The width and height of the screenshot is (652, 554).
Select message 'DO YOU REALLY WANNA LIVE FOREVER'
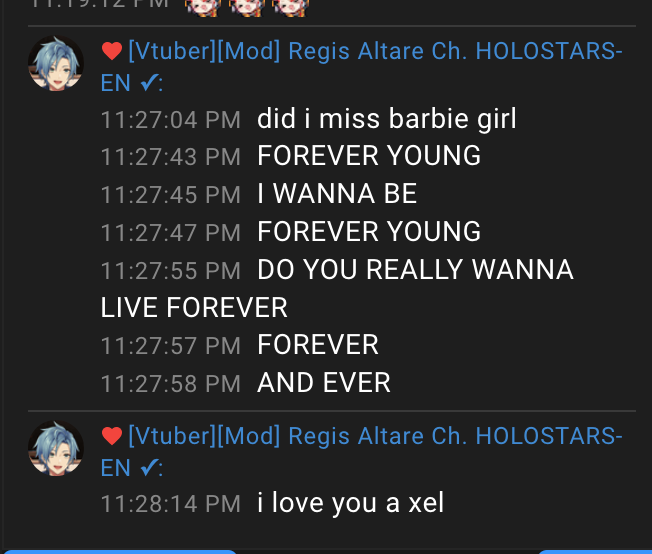tap(337, 288)
